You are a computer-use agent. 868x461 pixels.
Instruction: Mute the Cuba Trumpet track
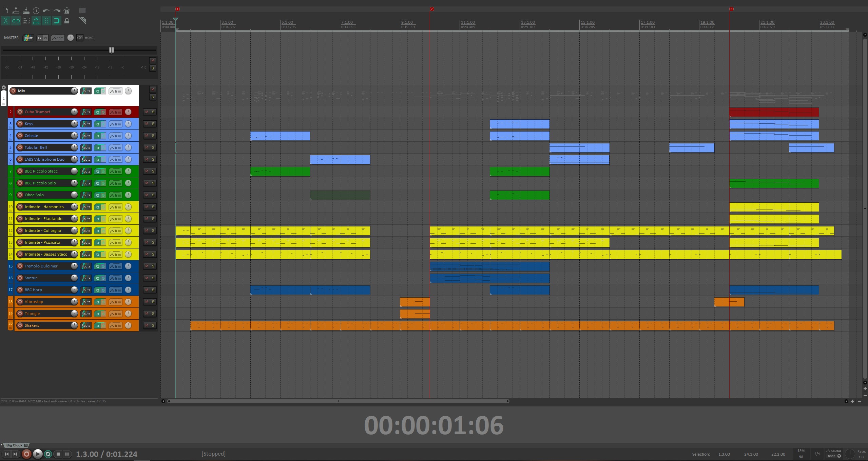click(147, 112)
